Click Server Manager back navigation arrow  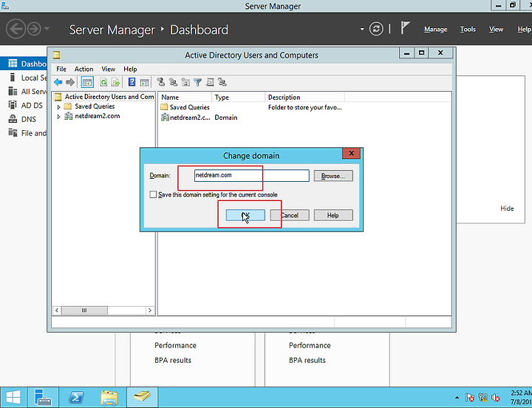16,29
